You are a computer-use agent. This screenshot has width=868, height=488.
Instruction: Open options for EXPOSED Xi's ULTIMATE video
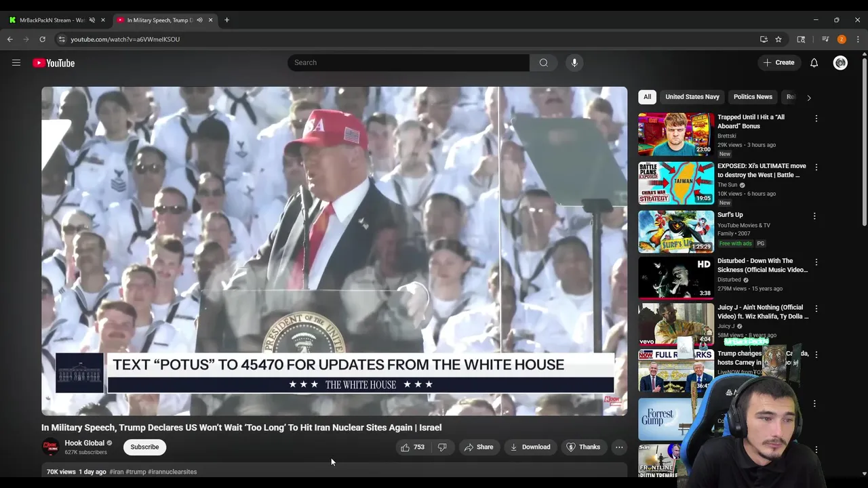pyautogui.click(x=816, y=167)
